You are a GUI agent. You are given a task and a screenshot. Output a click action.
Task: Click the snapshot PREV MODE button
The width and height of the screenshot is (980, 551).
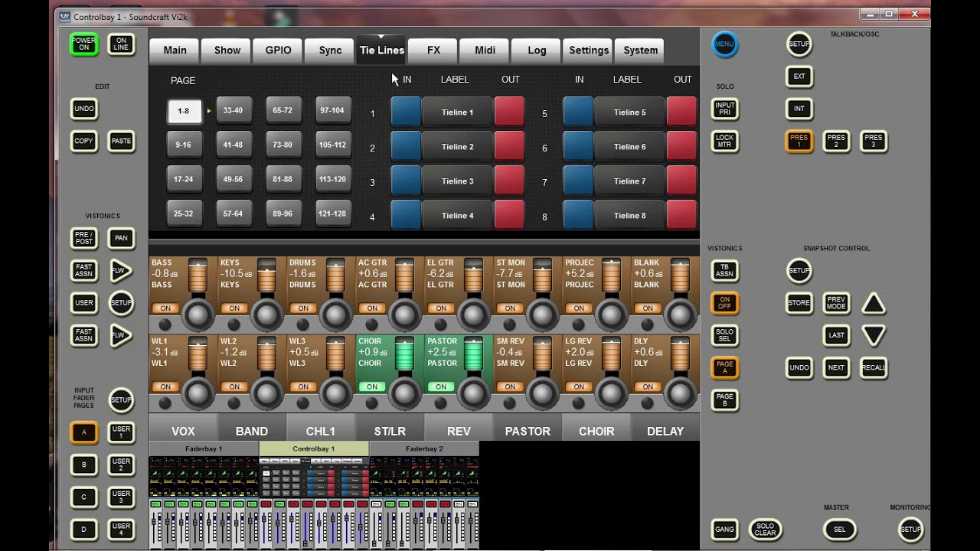[836, 303]
